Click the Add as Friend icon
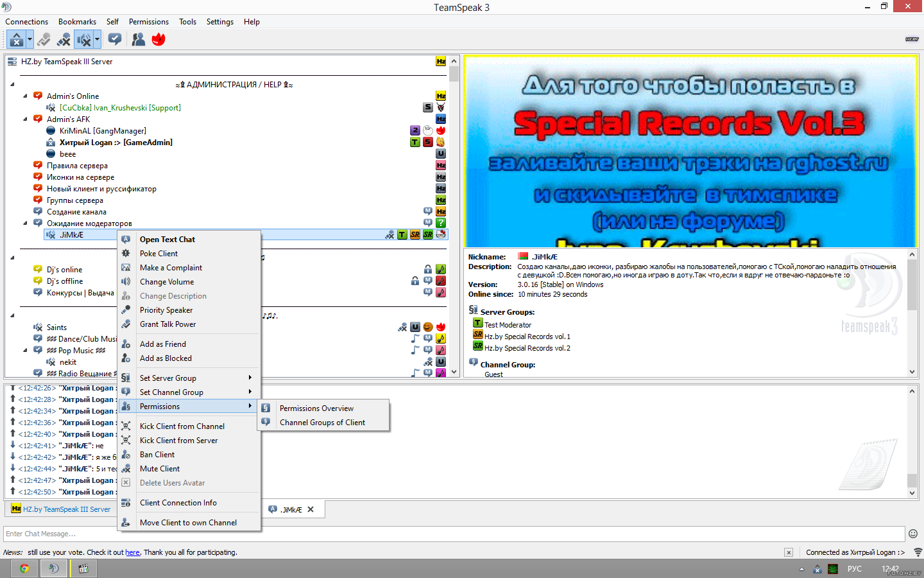This screenshot has width=924, height=578. [x=126, y=344]
